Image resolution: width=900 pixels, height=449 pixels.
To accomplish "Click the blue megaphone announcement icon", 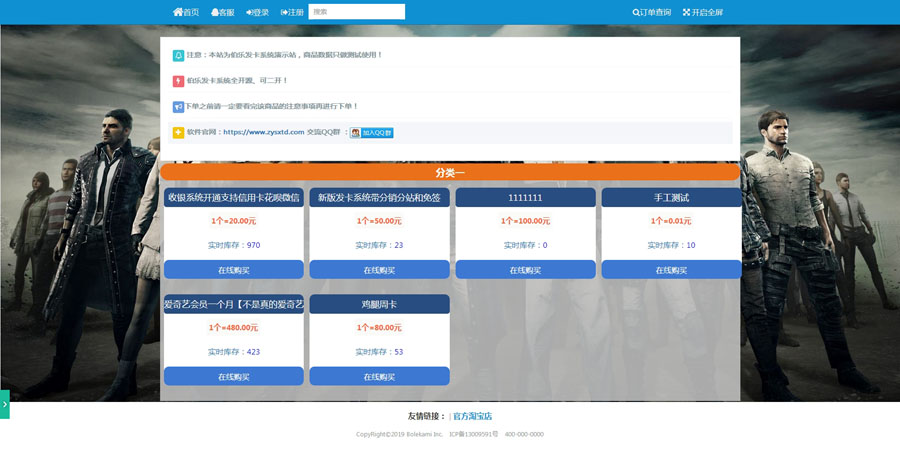I will (x=179, y=107).
